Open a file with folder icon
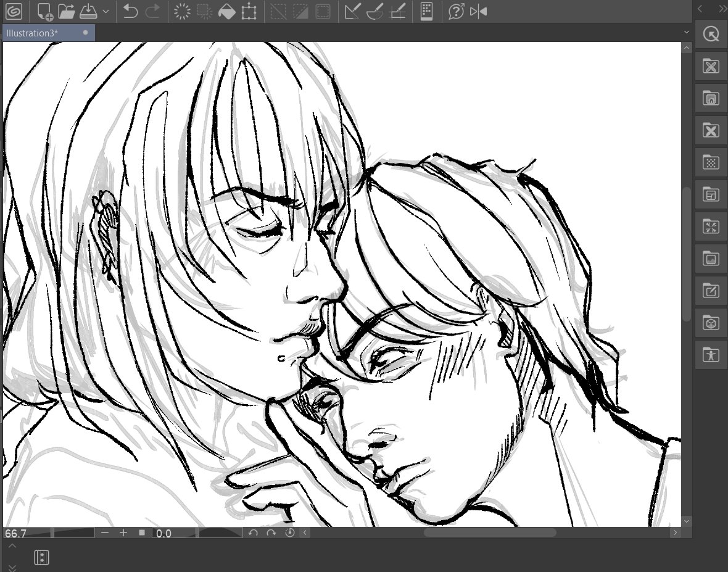 click(67, 11)
